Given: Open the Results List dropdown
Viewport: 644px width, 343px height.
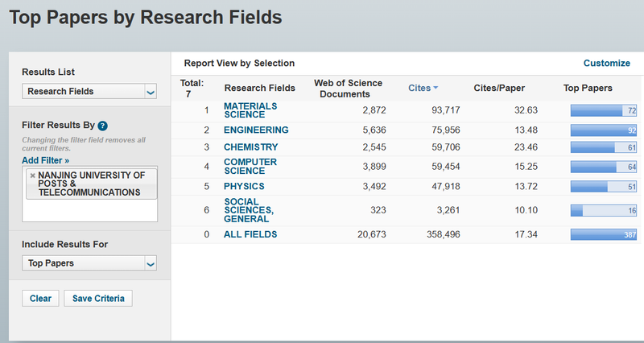Looking at the screenshot, I should pos(89,92).
